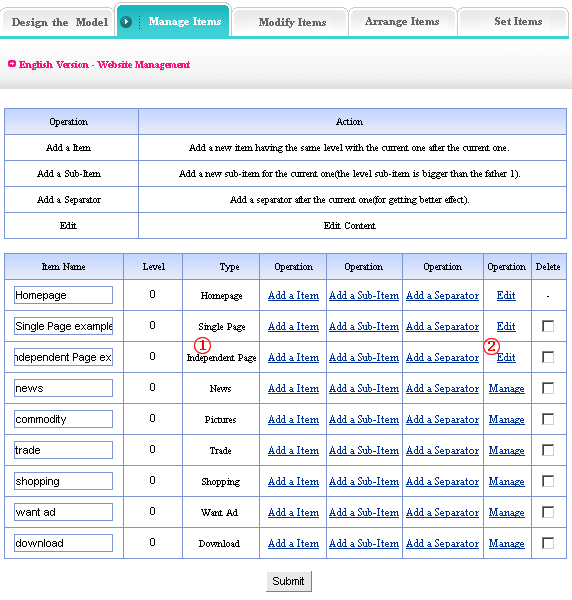This screenshot has width=572, height=600.
Task: Click Add a Item in the news row
Action: coord(293,388)
